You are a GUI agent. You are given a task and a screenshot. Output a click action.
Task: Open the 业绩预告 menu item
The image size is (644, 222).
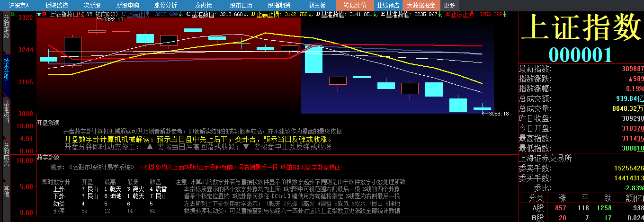[388, 5]
